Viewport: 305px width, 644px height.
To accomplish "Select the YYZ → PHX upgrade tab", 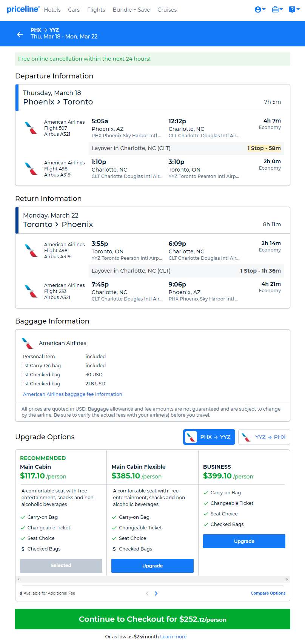I will [264, 437].
